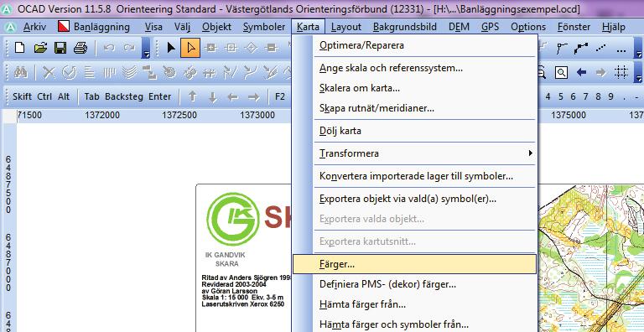Screen dimensions: 644x332
Task: Click the Skift key button
Action: coord(22,97)
